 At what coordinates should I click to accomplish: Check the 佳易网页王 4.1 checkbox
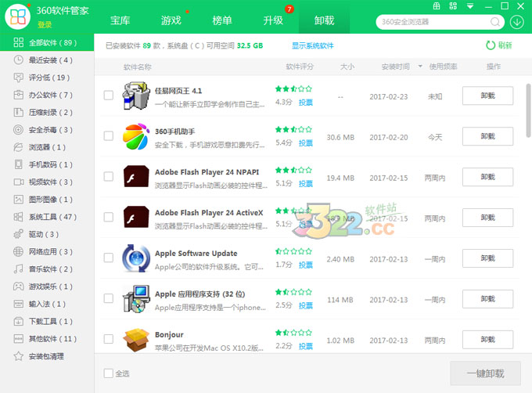(x=109, y=96)
